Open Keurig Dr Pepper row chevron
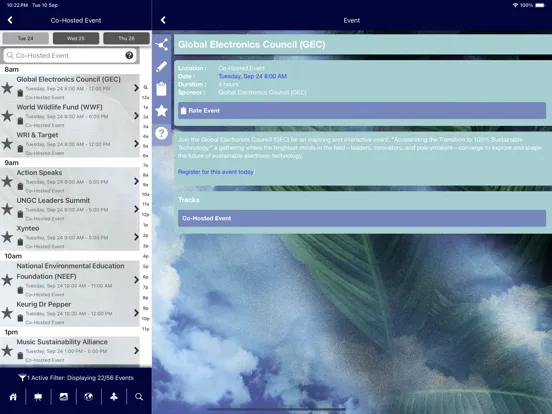Image resolution: width=552 pixels, height=414 pixels. (x=136, y=313)
